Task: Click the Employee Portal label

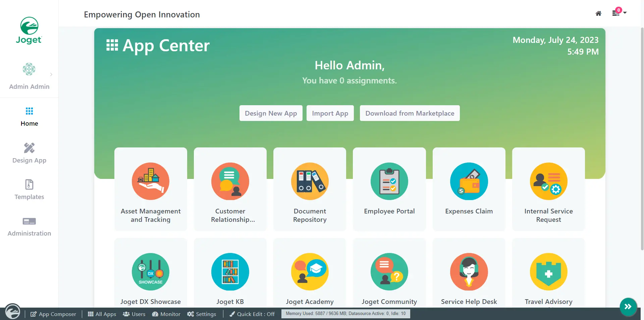Action: 389,211
